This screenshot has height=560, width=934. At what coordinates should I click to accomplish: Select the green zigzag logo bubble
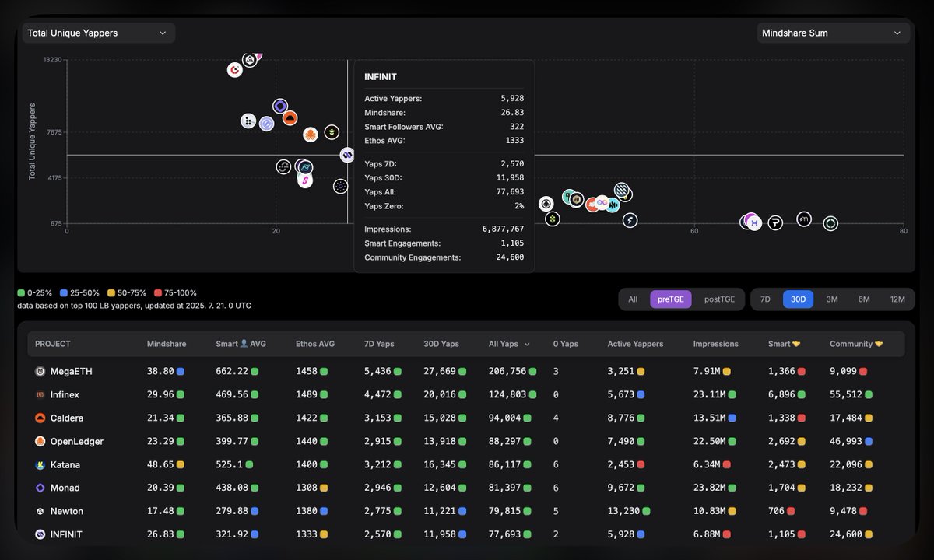pos(553,219)
